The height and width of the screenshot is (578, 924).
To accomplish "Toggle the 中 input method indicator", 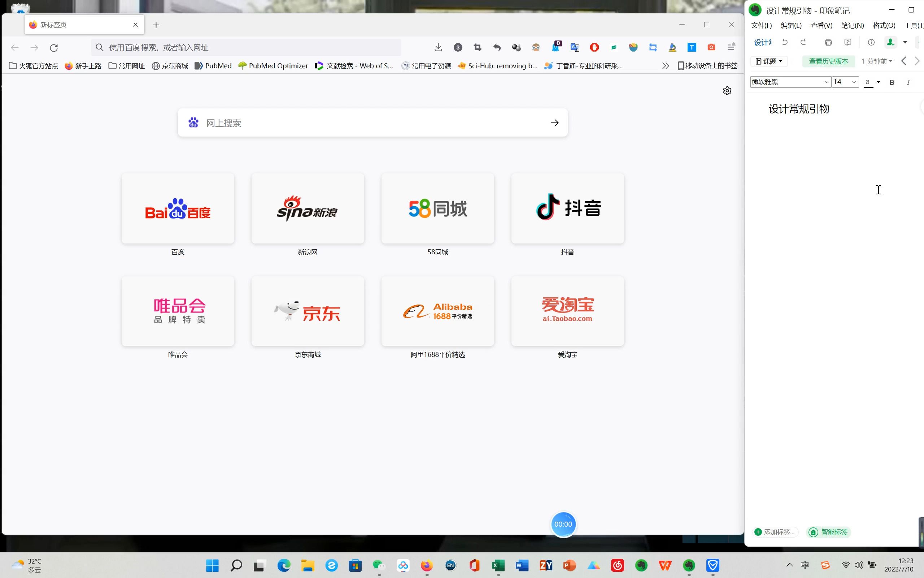I will (x=805, y=565).
